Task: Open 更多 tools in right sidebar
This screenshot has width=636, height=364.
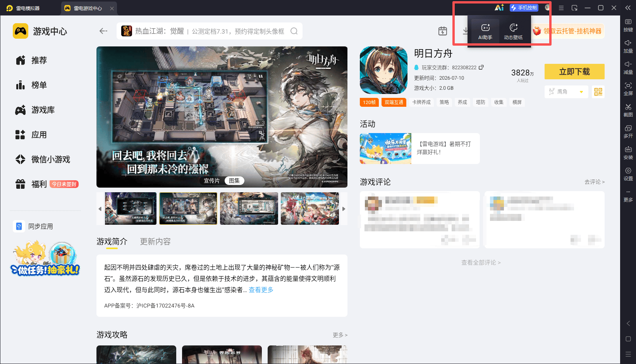Action: [628, 196]
